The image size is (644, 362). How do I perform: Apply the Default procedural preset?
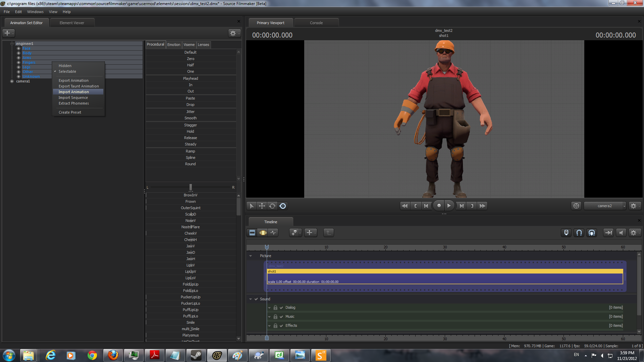tap(191, 52)
